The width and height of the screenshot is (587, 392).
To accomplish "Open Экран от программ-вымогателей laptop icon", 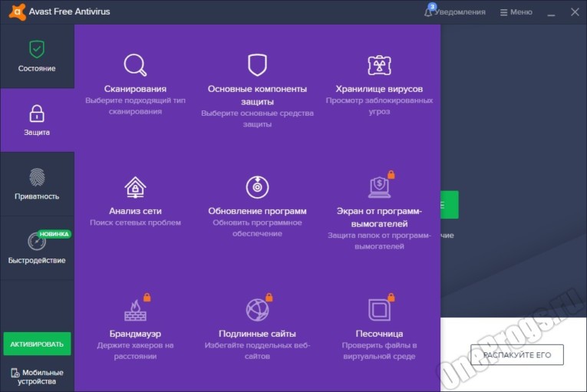I will pos(379,187).
